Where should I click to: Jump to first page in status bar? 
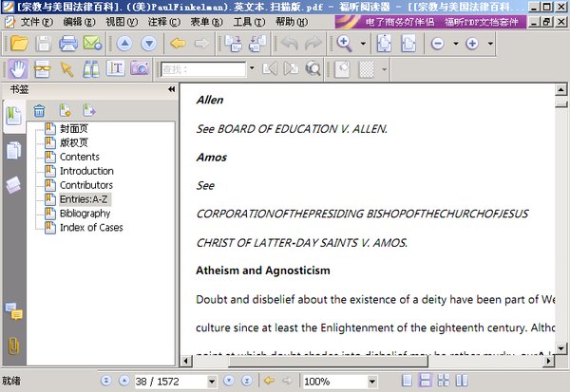[105, 381]
